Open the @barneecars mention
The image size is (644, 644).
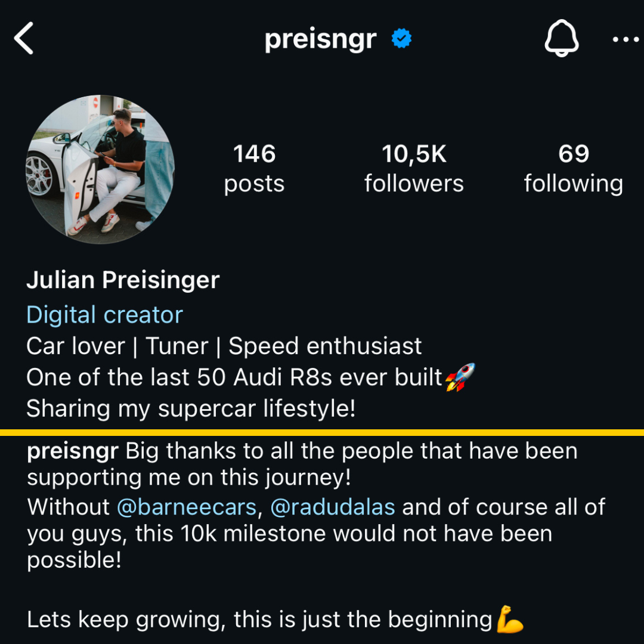tap(187, 507)
